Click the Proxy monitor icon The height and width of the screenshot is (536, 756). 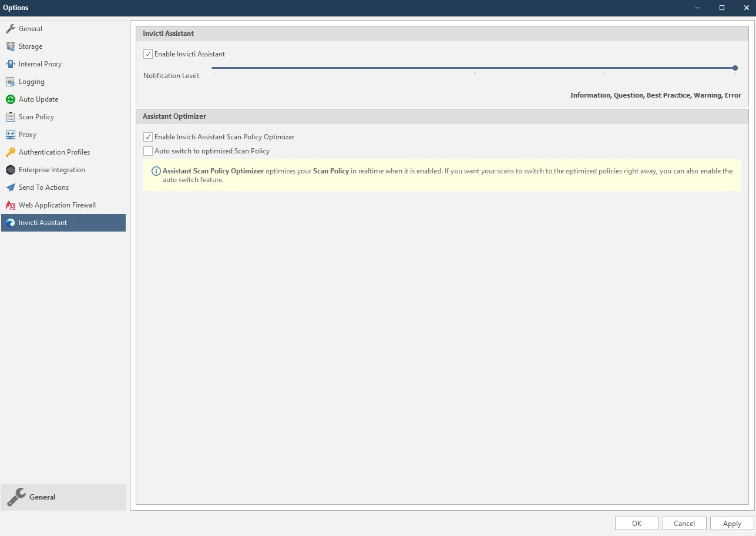[10, 135]
